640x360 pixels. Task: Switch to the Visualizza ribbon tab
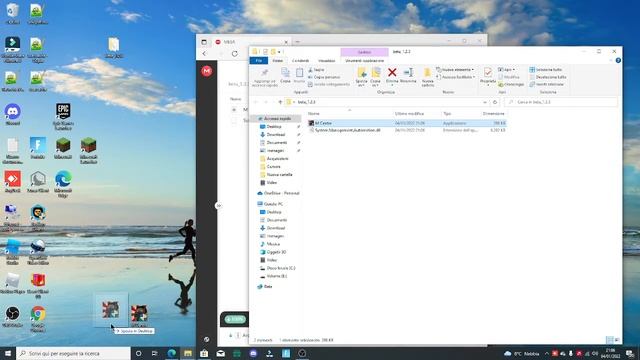(327, 60)
